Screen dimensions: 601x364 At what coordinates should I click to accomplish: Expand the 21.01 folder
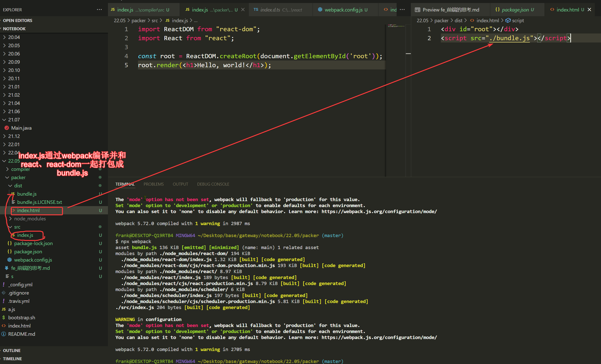(x=54, y=87)
